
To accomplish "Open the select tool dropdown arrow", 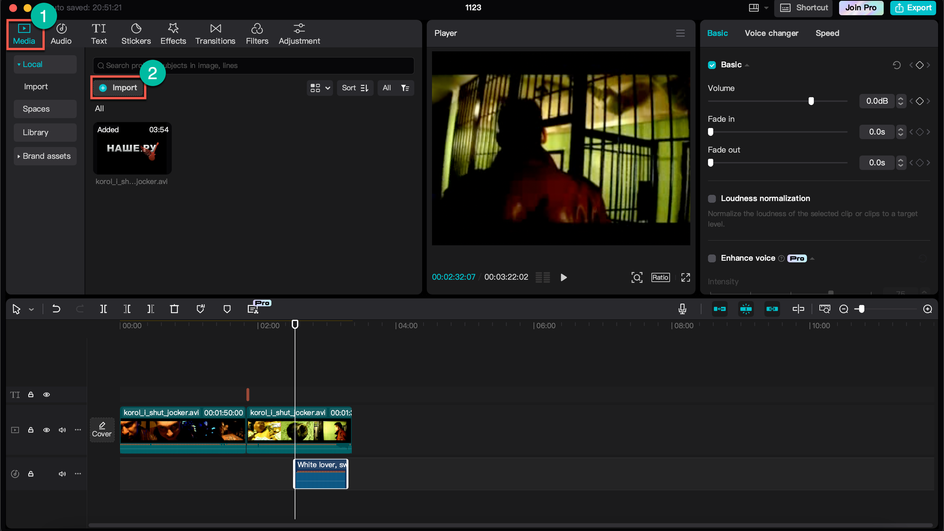I will 31,309.
